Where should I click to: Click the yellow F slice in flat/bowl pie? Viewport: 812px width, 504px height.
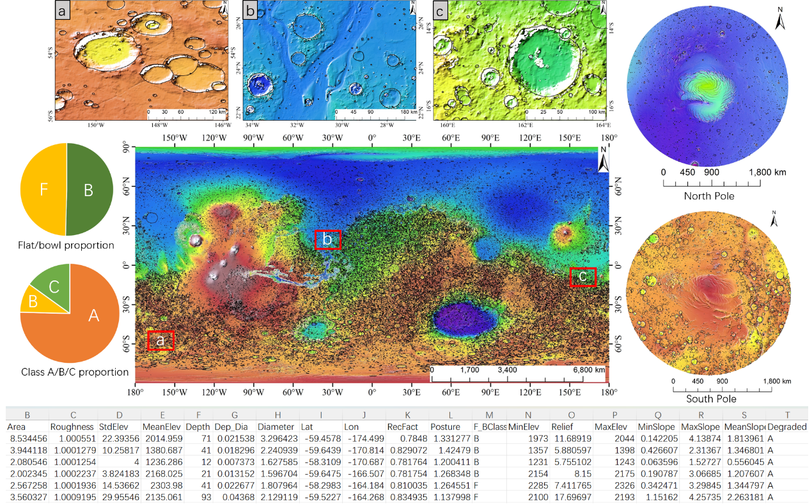point(43,190)
